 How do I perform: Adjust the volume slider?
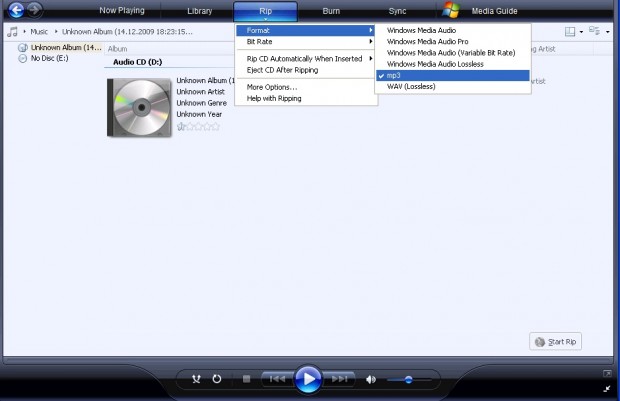pos(409,380)
